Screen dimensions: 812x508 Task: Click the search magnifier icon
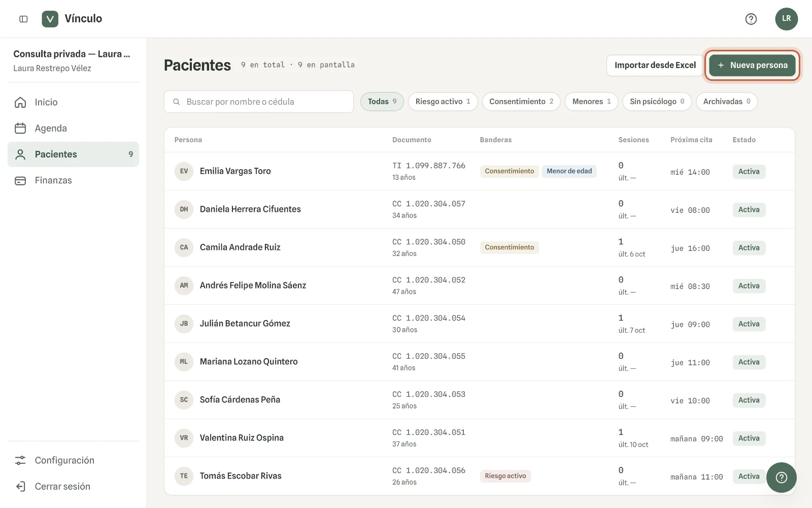coord(177,102)
